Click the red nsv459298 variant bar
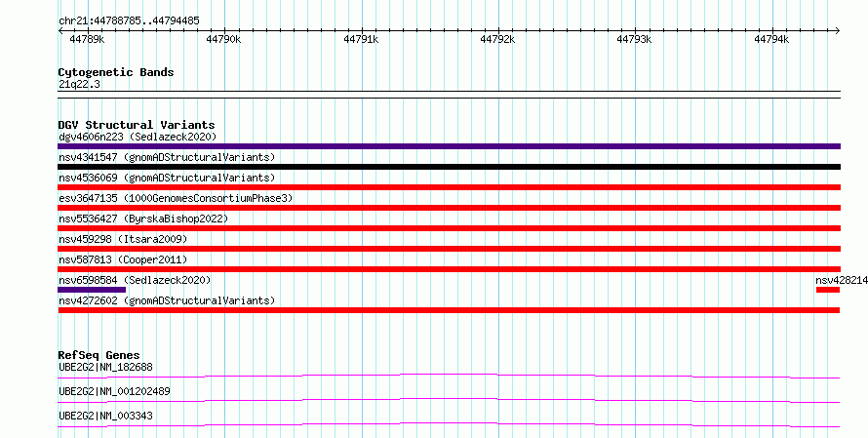 (x=449, y=249)
